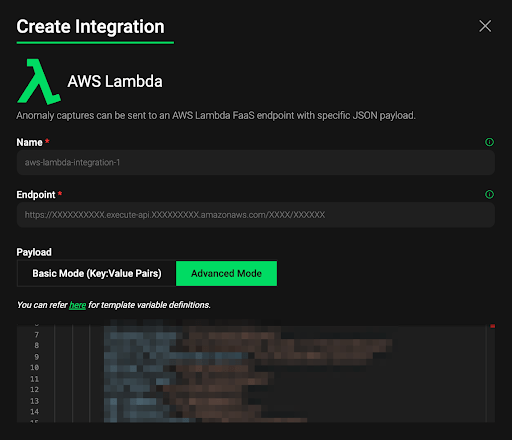Click the AWS Lambda heading text
This screenshot has width=512, height=440.
(115, 81)
